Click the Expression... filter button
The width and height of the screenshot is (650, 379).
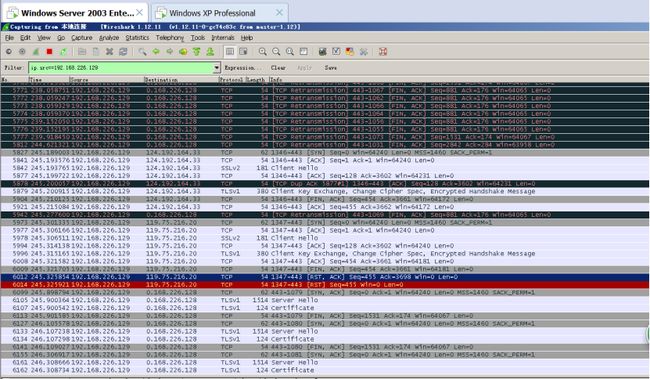pos(243,68)
